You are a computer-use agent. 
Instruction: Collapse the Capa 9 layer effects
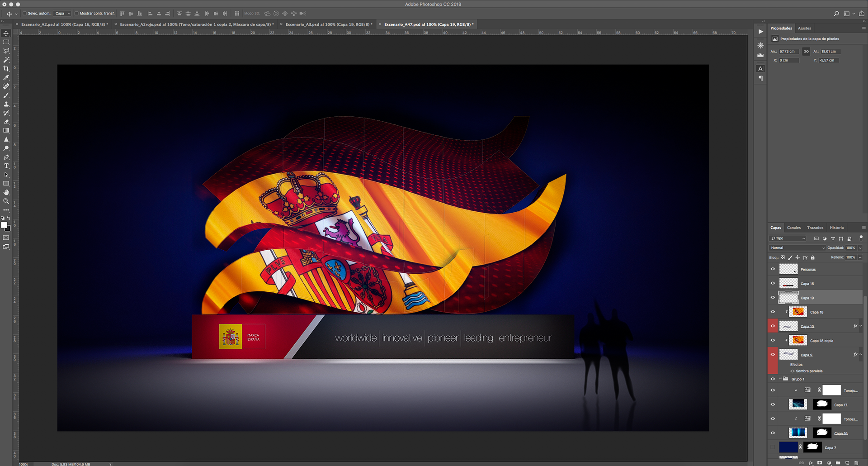point(861,355)
